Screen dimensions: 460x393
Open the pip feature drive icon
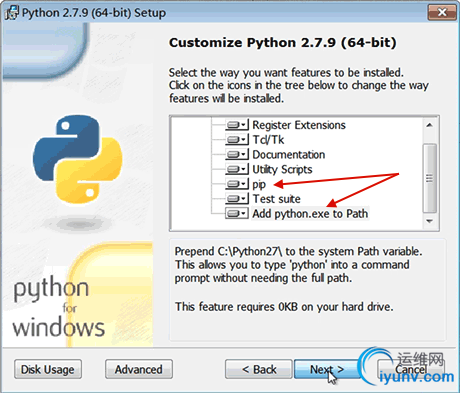237,184
